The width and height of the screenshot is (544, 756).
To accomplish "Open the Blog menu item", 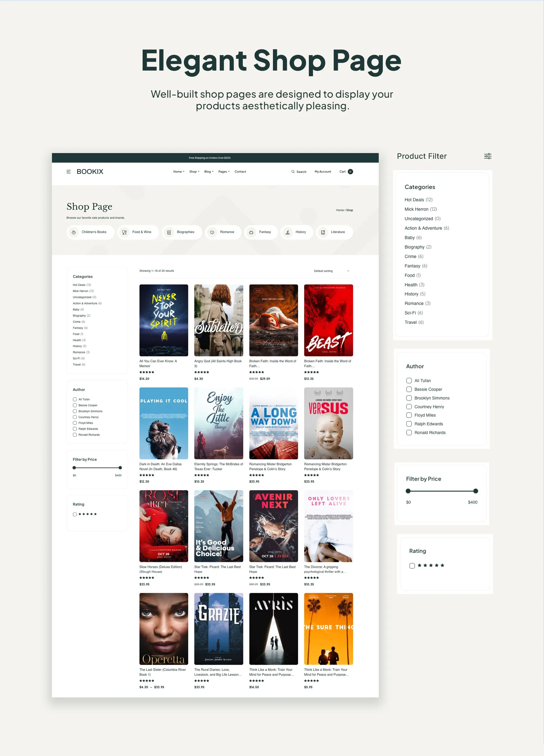I will (208, 171).
